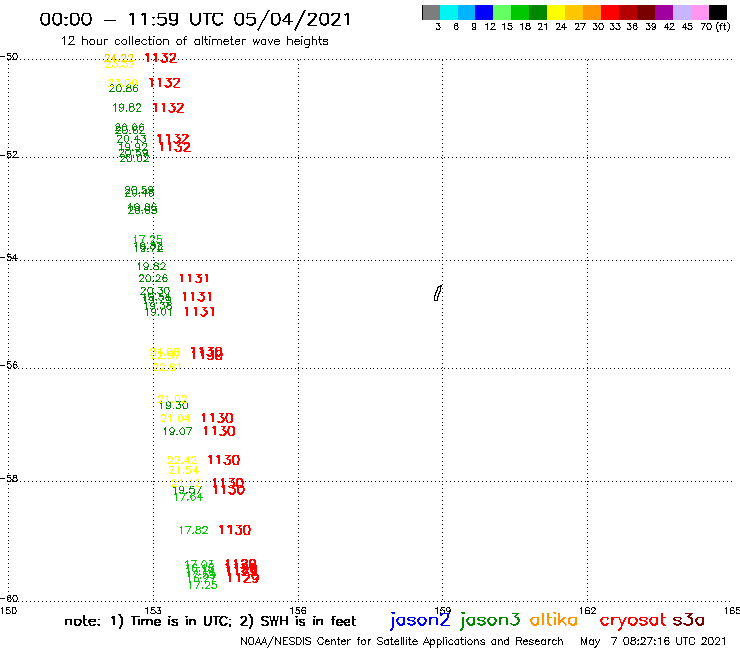Click the red '1132' time beside 20.86
The height and width of the screenshot is (650, 740).
coord(165,83)
